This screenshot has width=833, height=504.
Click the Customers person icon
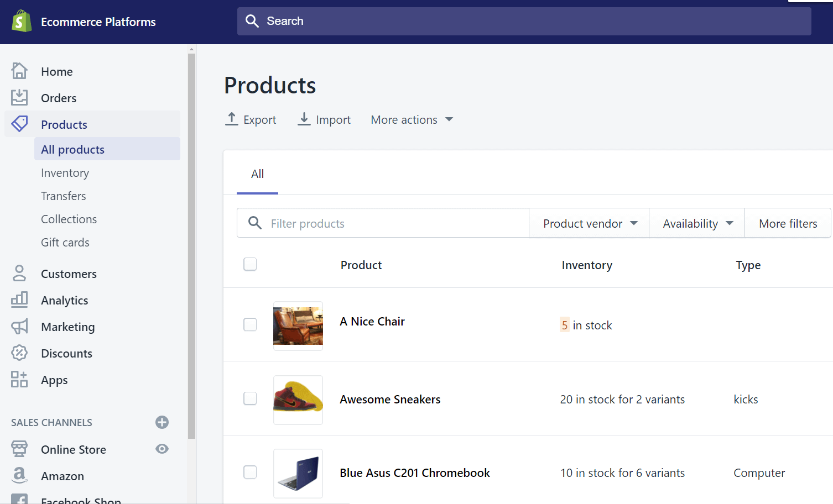click(19, 273)
